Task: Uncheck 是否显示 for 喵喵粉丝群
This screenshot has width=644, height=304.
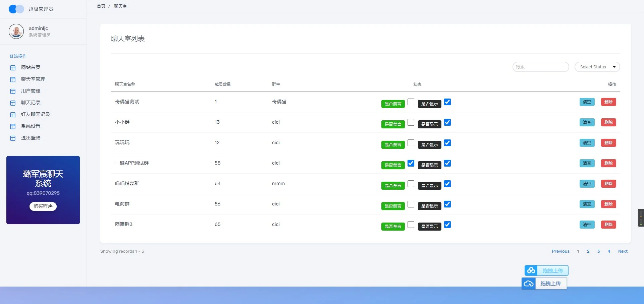Action: click(447, 184)
